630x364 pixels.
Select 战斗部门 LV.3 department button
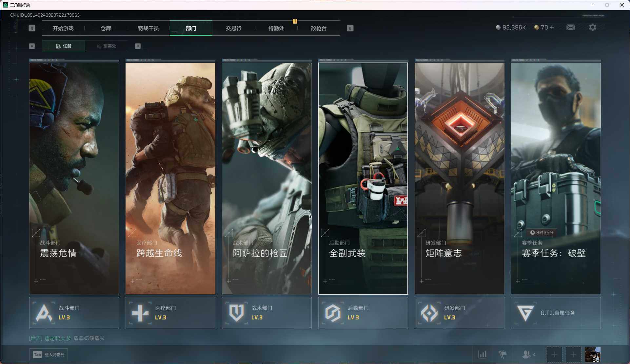(74, 313)
